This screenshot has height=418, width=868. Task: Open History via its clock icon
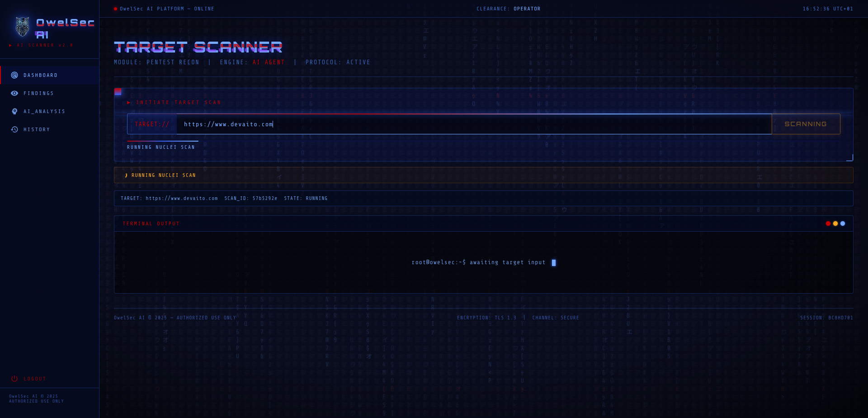(x=14, y=129)
